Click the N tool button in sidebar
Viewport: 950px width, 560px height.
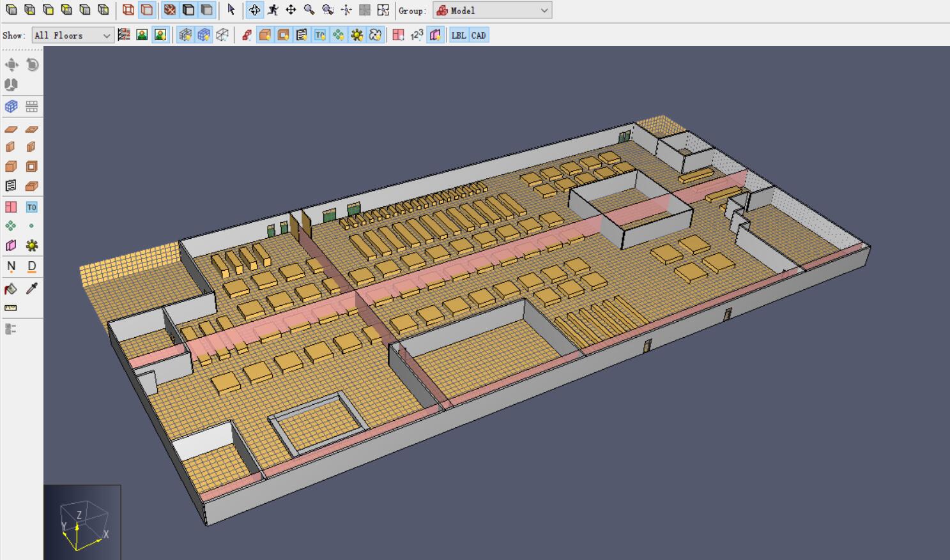11,266
